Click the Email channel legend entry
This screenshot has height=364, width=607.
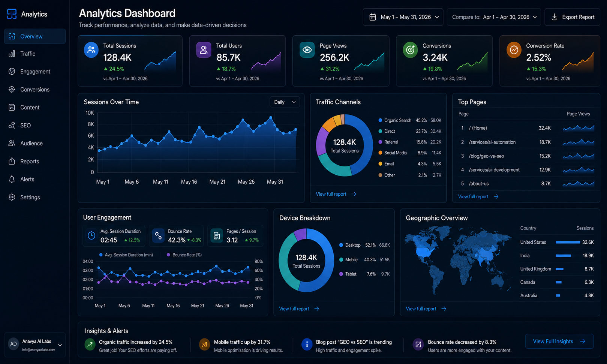coord(410,164)
